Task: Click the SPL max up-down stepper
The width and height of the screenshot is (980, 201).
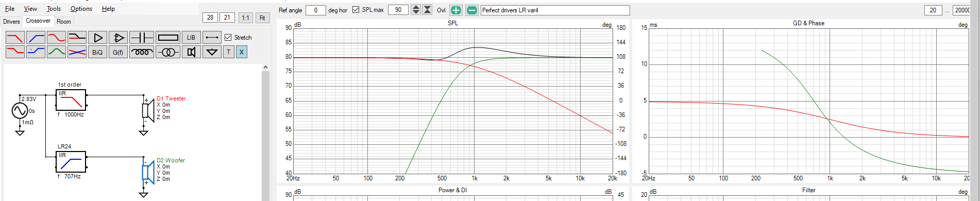Action: [x=416, y=10]
